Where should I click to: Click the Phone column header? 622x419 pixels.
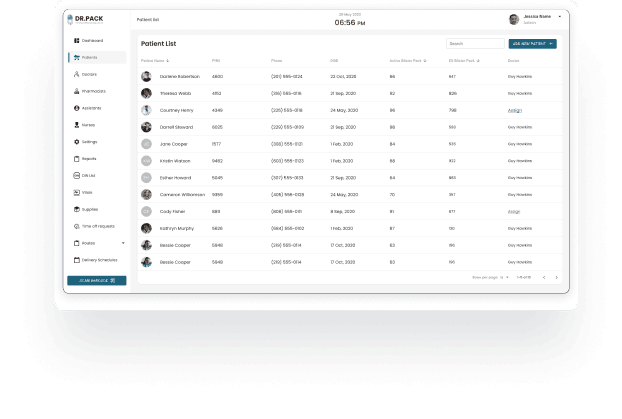pos(276,61)
